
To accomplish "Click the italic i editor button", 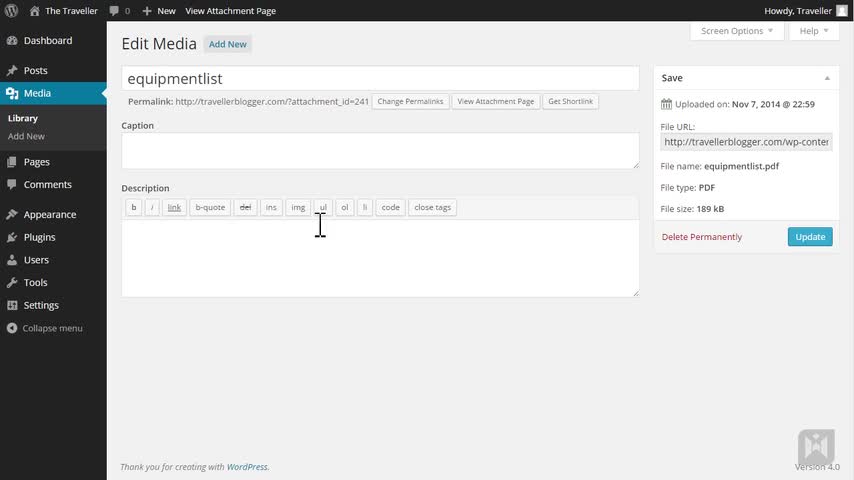I will [152, 207].
